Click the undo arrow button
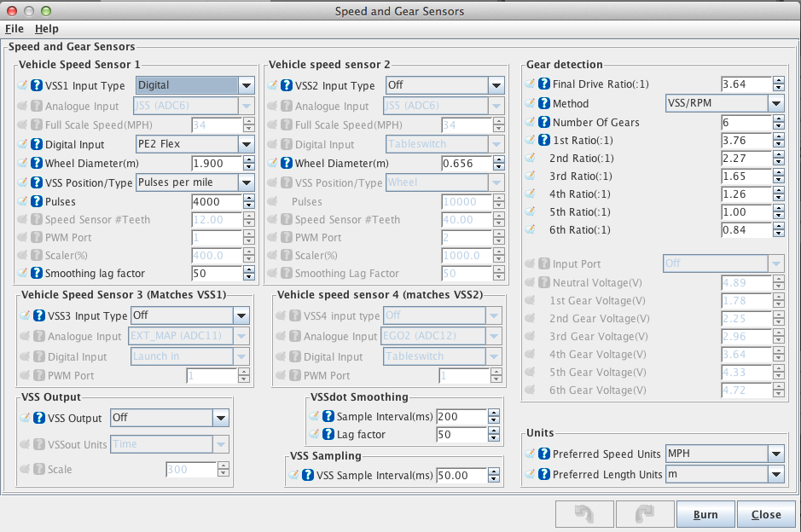Image resolution: width=801 pixels, height=532 pixels. (583, 514)
